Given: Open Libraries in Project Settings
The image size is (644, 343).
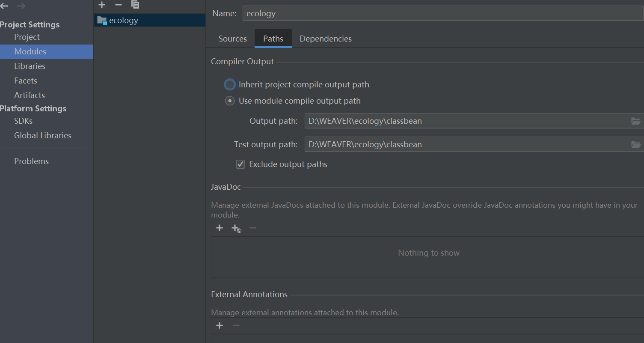Looking at the screenshot, I should point(30,66).
